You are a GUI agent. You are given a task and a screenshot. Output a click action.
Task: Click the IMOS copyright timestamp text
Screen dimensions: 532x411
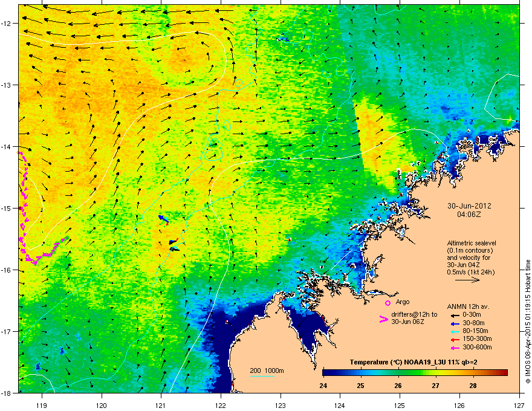click(x=528, y=322)
